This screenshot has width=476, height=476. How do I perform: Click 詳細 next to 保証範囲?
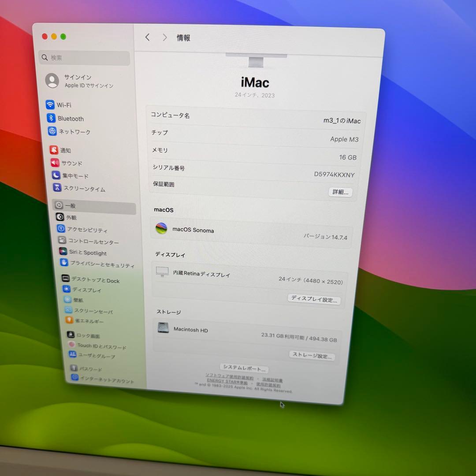coord(340,192)
